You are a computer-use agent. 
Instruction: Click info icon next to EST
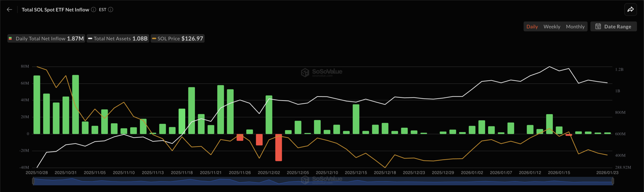click(x=111, y=9)
